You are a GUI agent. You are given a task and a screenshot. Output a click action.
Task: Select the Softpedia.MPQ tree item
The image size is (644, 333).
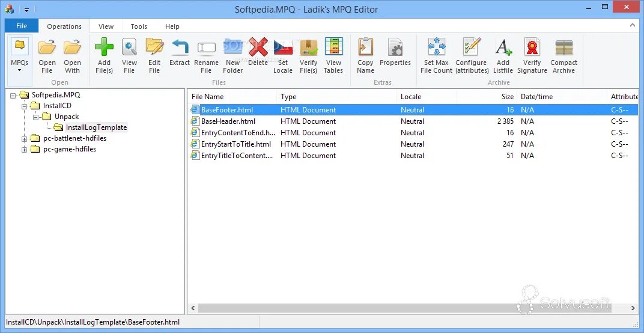(56, 94)
